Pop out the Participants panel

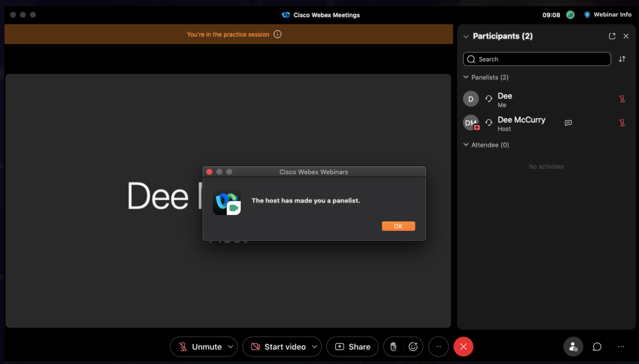click(612, 36)
